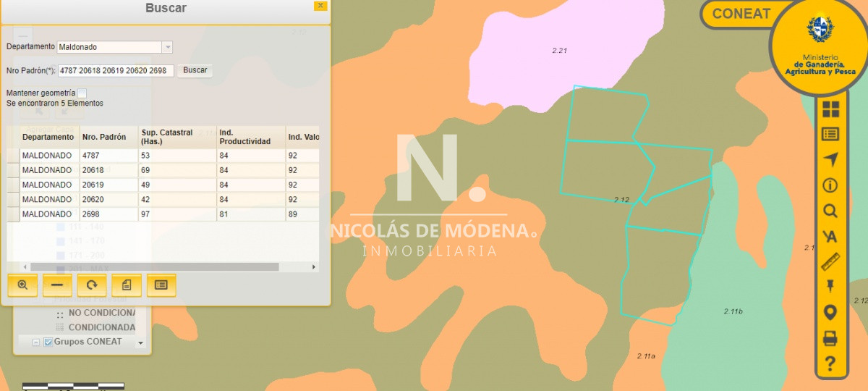Screen dimensions: 868x391
Task: Sort by Nro. Padrón column header
Action: pos(109,137)
